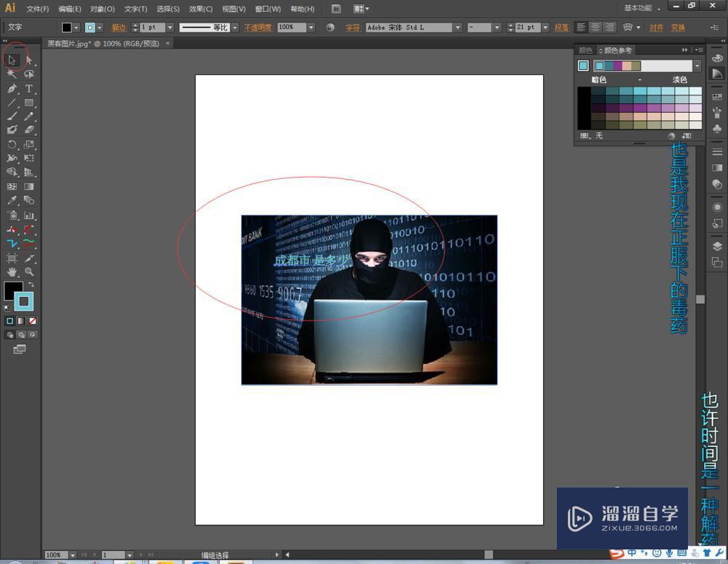Enable Draw Behind mode

point(21,335)
